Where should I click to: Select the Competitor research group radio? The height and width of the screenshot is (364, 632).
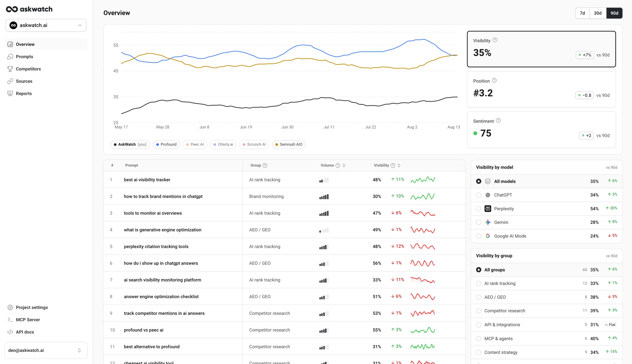(x=479, y=311)
